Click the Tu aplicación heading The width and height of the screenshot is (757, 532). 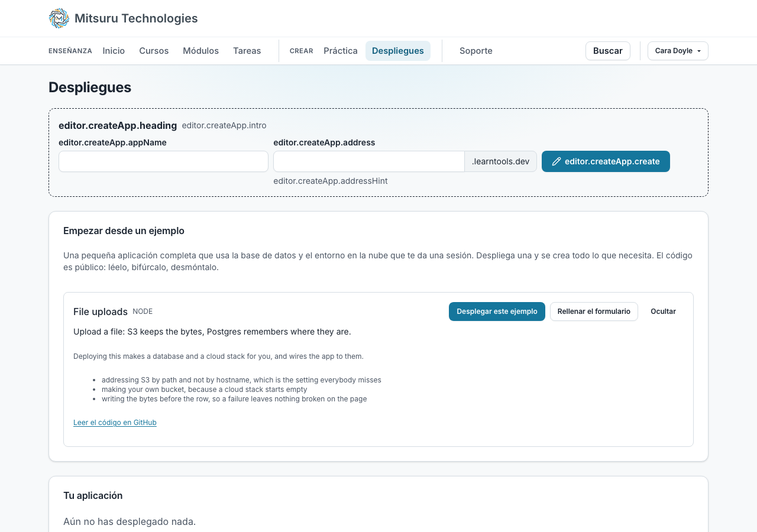(x=93, y=495)
